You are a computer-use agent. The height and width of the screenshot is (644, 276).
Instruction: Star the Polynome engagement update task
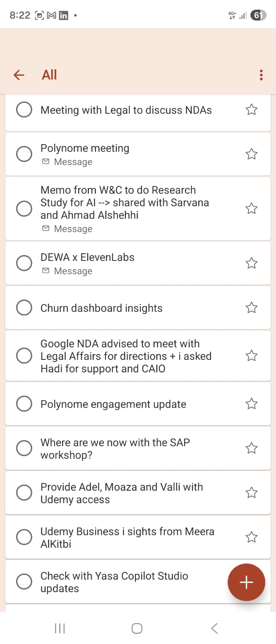(251, 404)
